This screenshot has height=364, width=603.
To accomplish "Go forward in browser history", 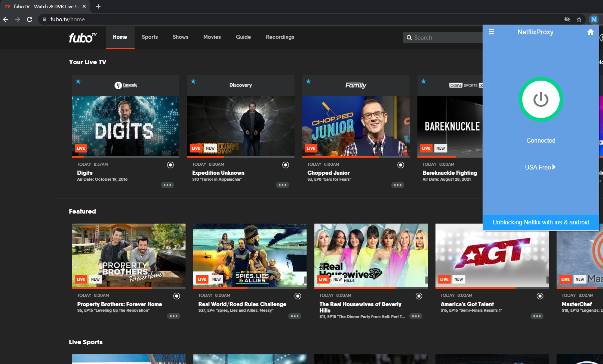I will pyautogui.click(x=18, y=19).
